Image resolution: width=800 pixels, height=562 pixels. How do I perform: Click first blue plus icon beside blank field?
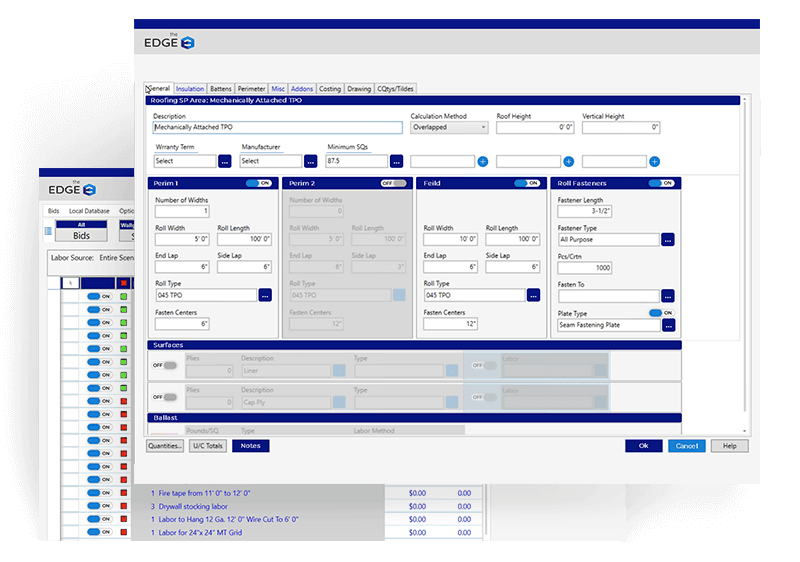click(x=483, y=162)
